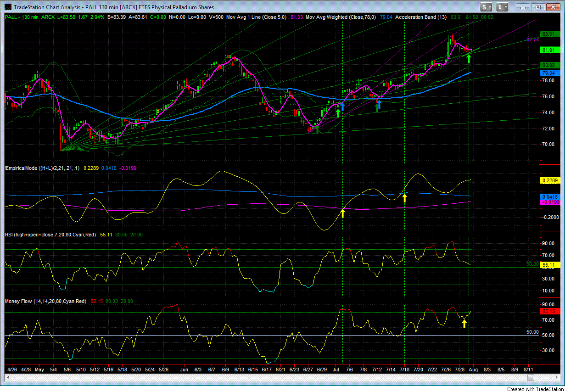The height and width of the screenshot is (392, 565).
Task: Click the 'Jul' month label on time axis
Action: (336, 369)
